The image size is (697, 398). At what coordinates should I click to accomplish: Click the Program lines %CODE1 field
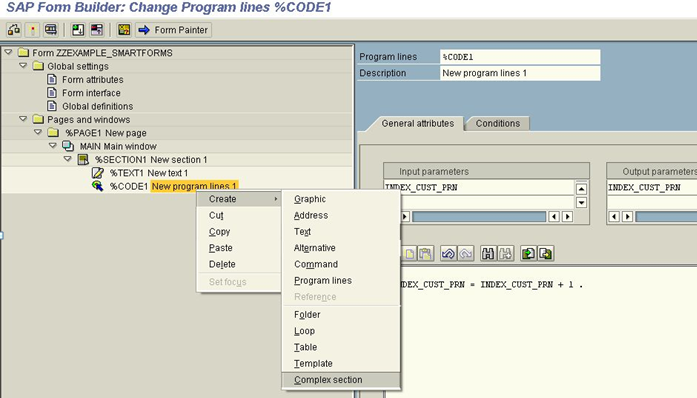point(520,57)
